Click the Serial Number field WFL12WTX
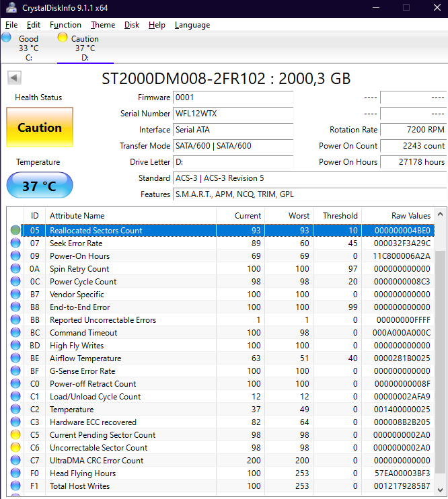This screenshot has width=448, height=499. click(x=233, y=114)
